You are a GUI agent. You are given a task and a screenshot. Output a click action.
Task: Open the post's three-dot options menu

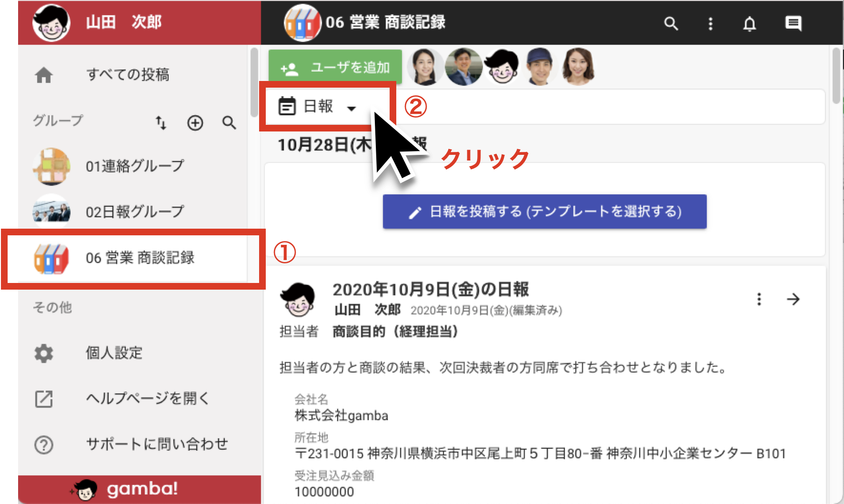[759, 299]
